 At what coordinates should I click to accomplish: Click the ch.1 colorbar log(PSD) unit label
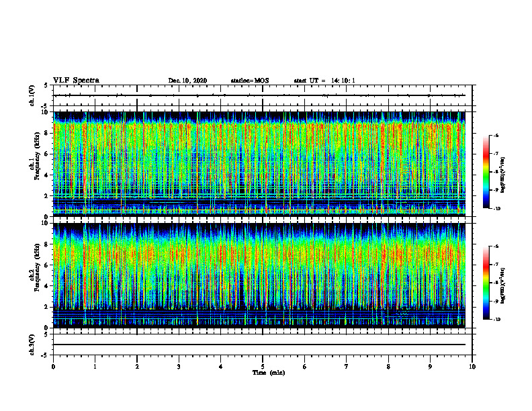(503, 175)
